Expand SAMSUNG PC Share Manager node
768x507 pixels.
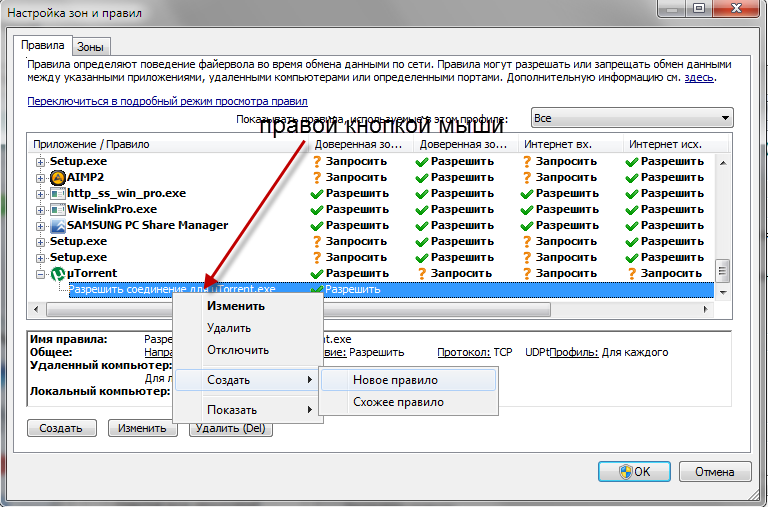[41, 225]
